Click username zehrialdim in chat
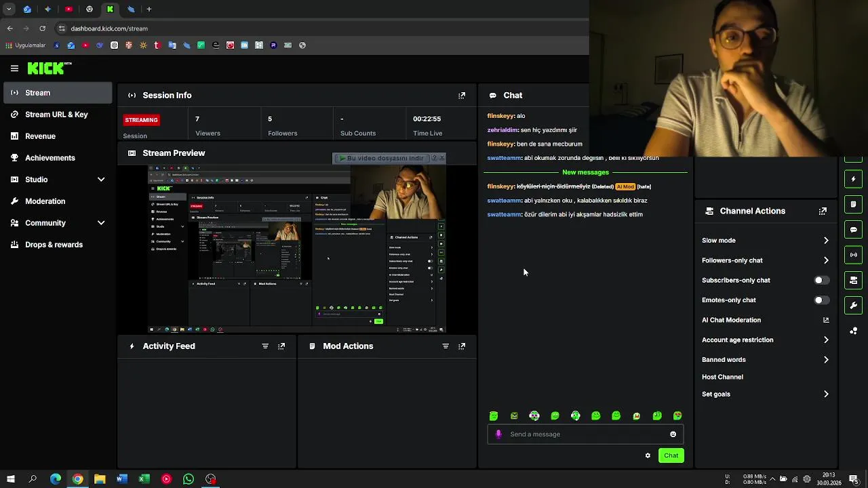The height and width of the screenshot is (488, 868). pyautogui.click(x=502, y=130)
